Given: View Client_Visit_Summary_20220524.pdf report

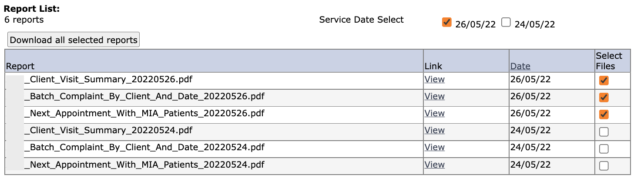Looking at the screenshot, I should tap(435, 130).
